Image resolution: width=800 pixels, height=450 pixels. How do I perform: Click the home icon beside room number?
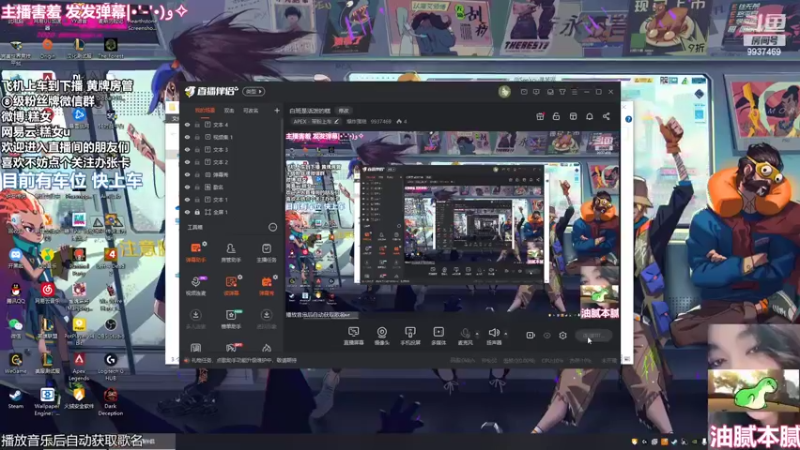[x=399, y=121]
